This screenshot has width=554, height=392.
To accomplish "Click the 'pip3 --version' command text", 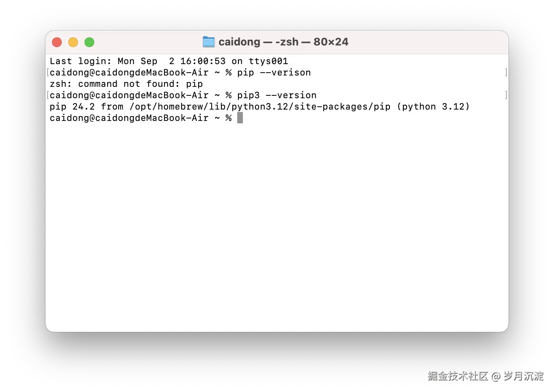I will click(277, 95).
